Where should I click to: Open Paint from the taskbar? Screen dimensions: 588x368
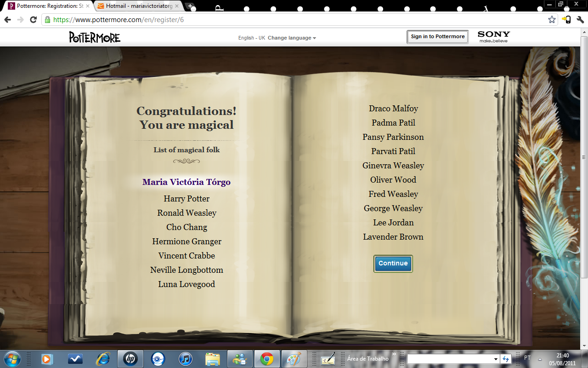294,359
